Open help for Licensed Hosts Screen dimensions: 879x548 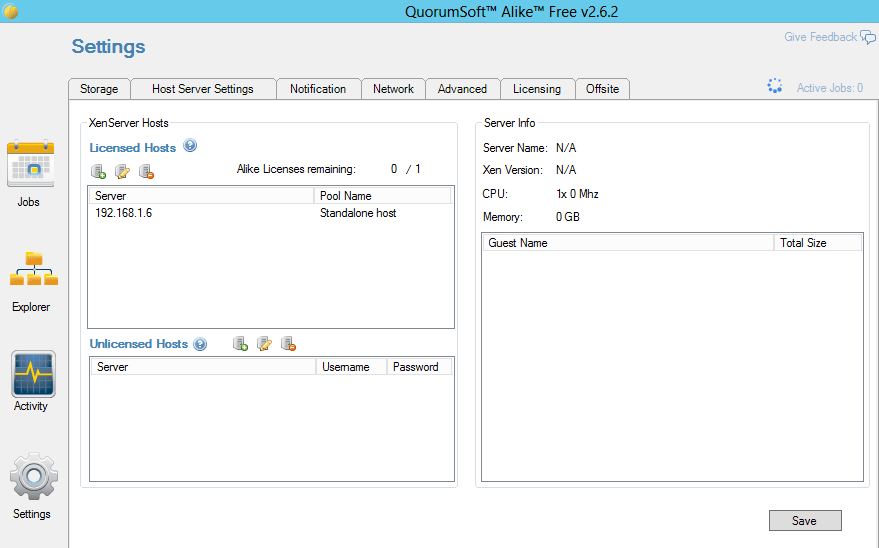point(190,146)
